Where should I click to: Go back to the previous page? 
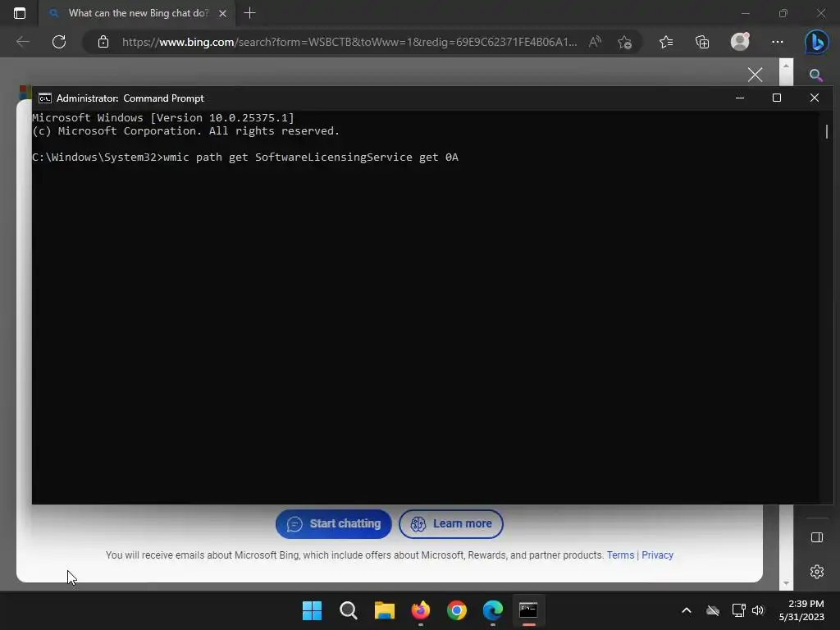click(x=22, y=42)
